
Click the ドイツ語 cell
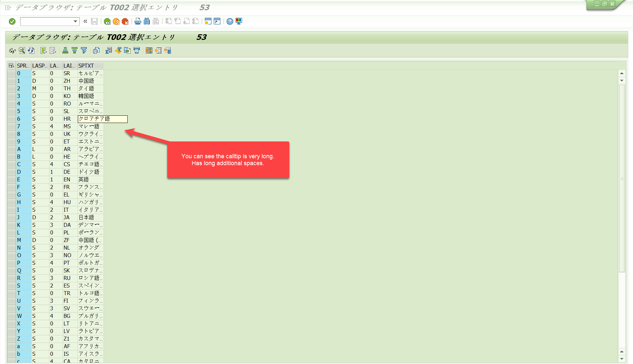pos(90,172)
